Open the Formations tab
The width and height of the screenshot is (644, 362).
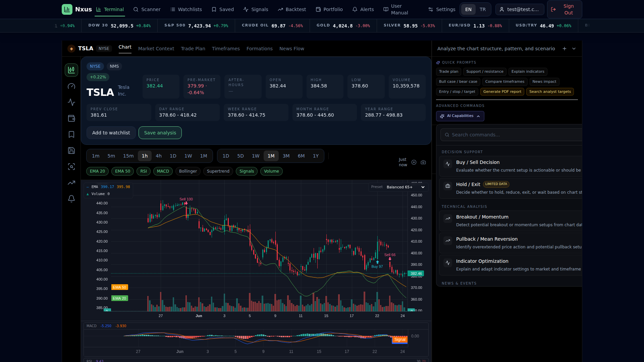(260, 49)
